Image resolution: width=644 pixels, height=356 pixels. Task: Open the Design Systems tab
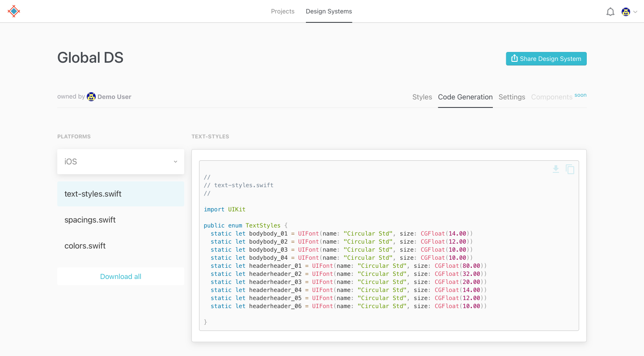point(329,11)
